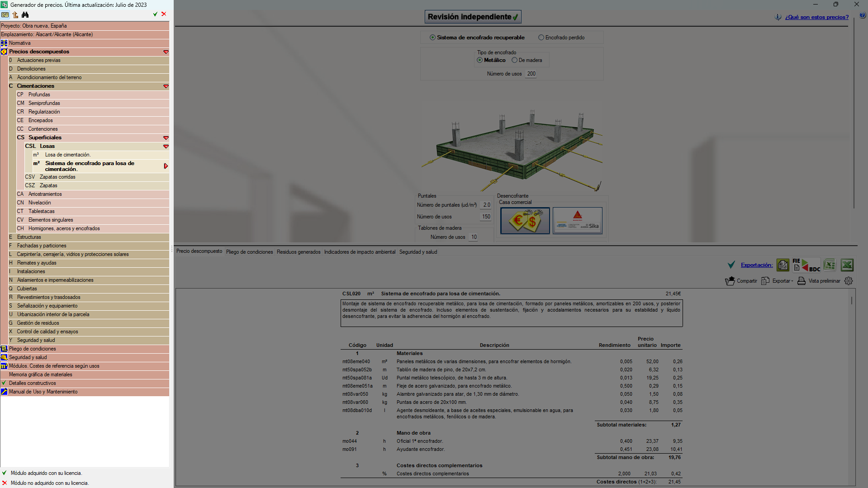
Task: Click the red X icon in the sidebar toolbar
Action: (164, 14)
